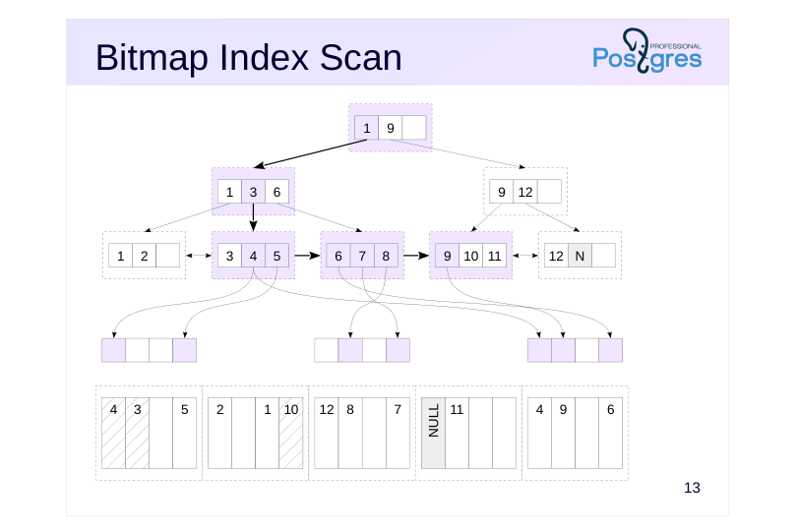Click hatched value "10" in the second heap page

point(291,433)
